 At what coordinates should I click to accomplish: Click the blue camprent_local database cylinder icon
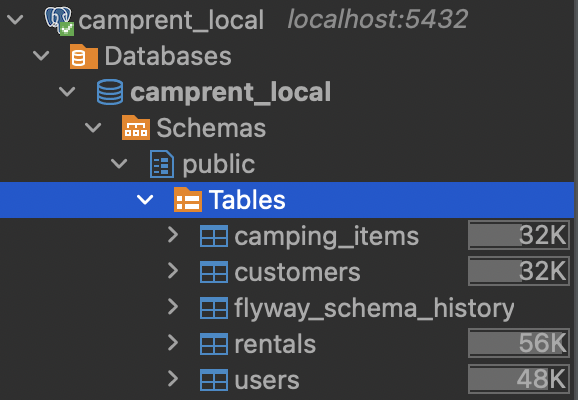(110, 92)
